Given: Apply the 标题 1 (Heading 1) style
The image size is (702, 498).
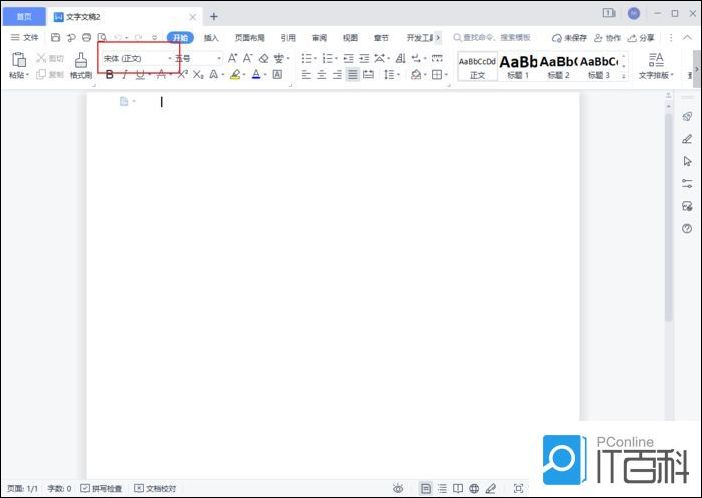Looking at the screenshot, I should [x=518, y=66].
